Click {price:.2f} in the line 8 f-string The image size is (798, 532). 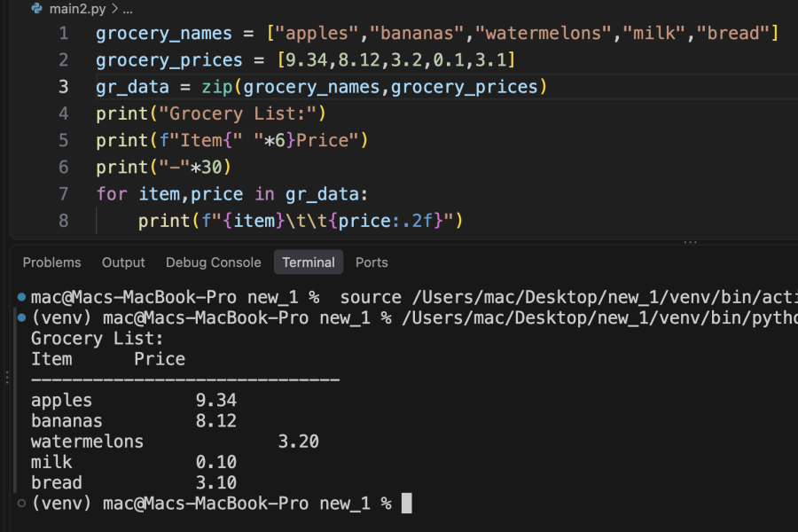tap(386, 221)
